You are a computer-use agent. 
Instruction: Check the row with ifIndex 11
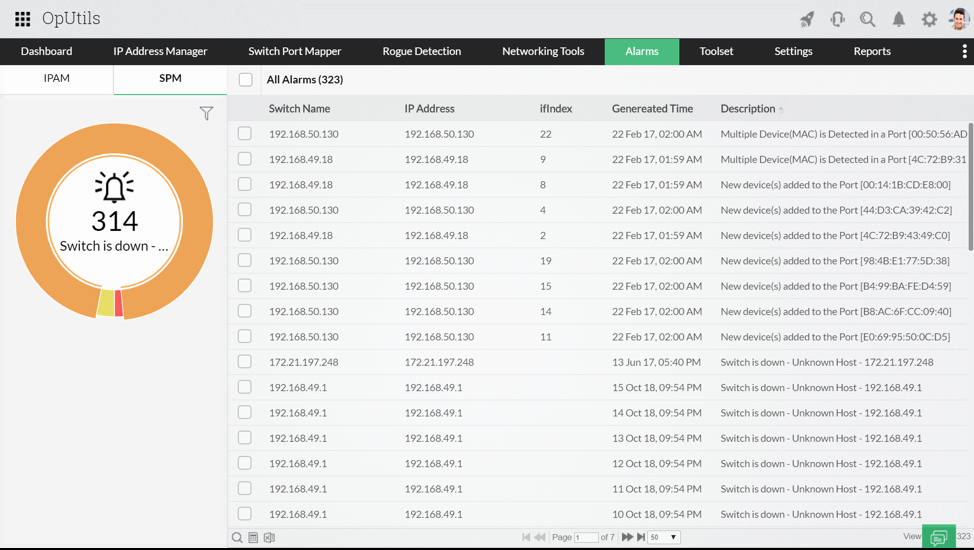[245, 336]
